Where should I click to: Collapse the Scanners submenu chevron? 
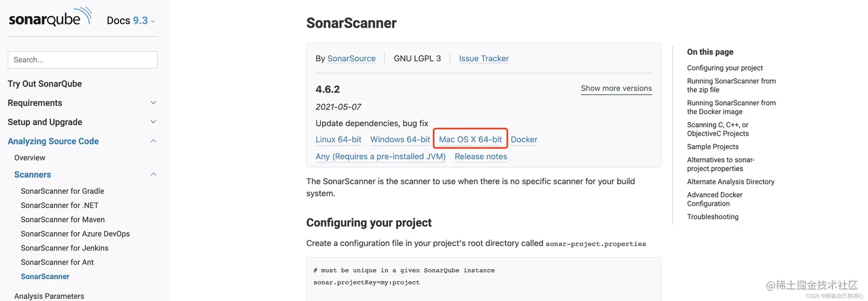pos(153,174)
